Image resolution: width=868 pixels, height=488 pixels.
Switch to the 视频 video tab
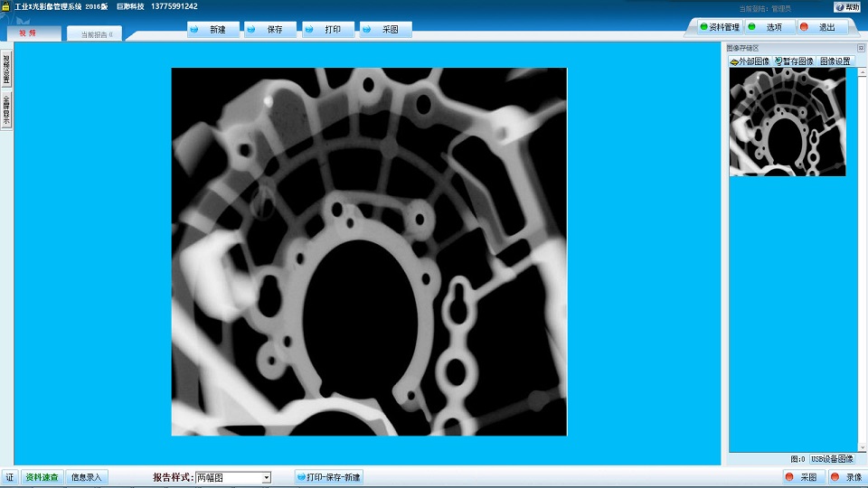(x=29, y=33)
